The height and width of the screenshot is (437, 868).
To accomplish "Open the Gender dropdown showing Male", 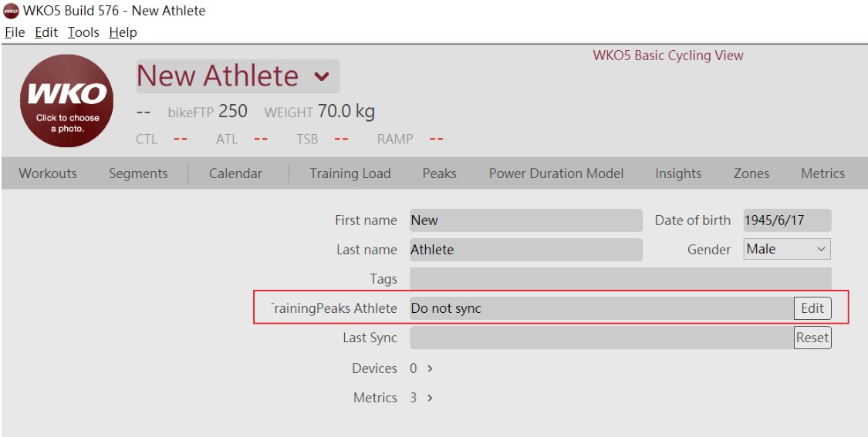I will pyautogui.click(x=787, y=249).
